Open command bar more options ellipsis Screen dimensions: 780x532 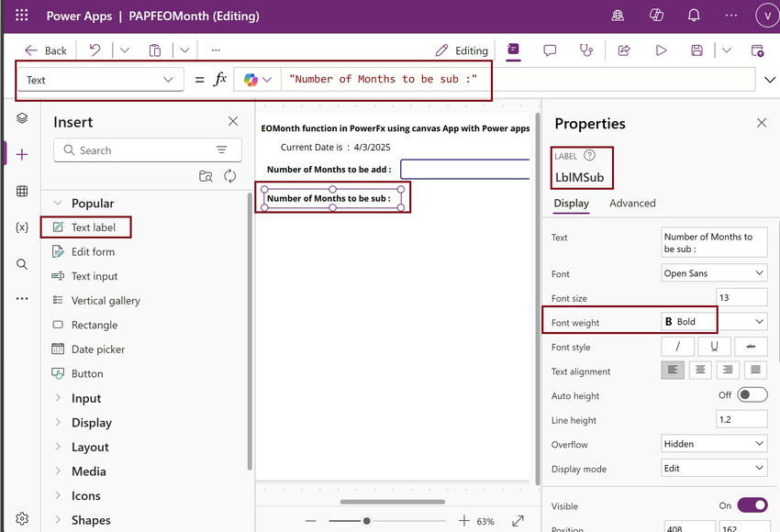coord(216,50)
